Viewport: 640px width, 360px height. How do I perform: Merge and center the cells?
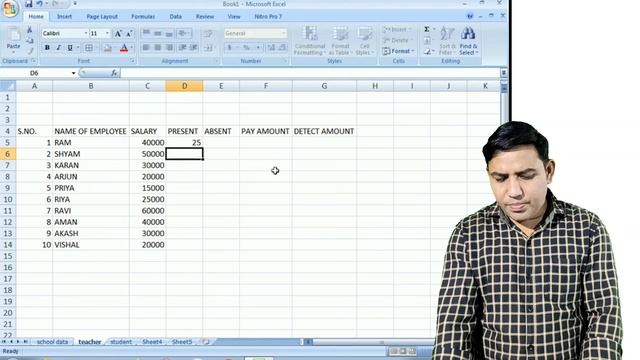[208, 48]
